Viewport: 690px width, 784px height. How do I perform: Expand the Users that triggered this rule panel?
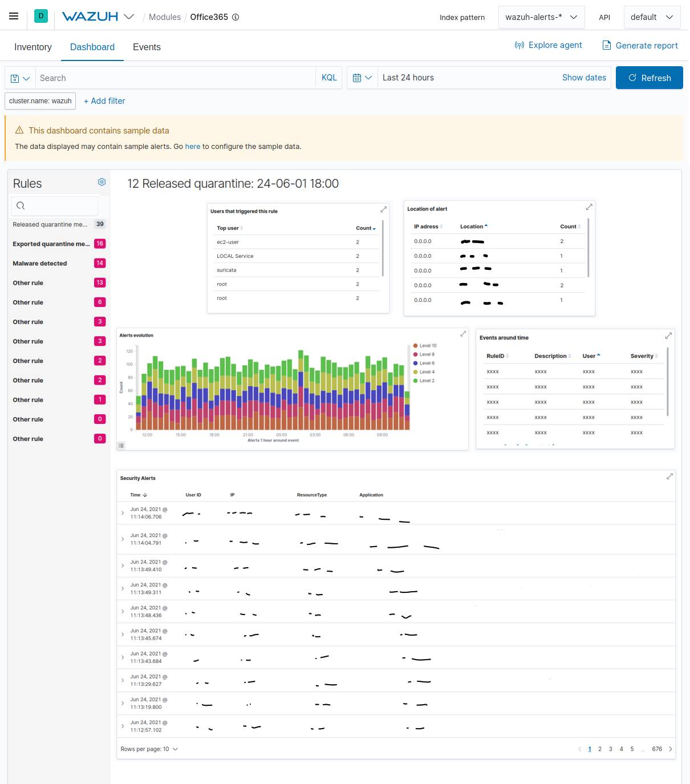pyautogui.click(x=383, y=209)
